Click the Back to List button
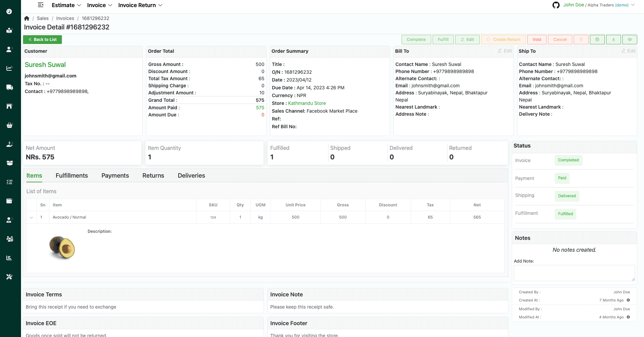644x337 pixels. click(x=42, y=40)
